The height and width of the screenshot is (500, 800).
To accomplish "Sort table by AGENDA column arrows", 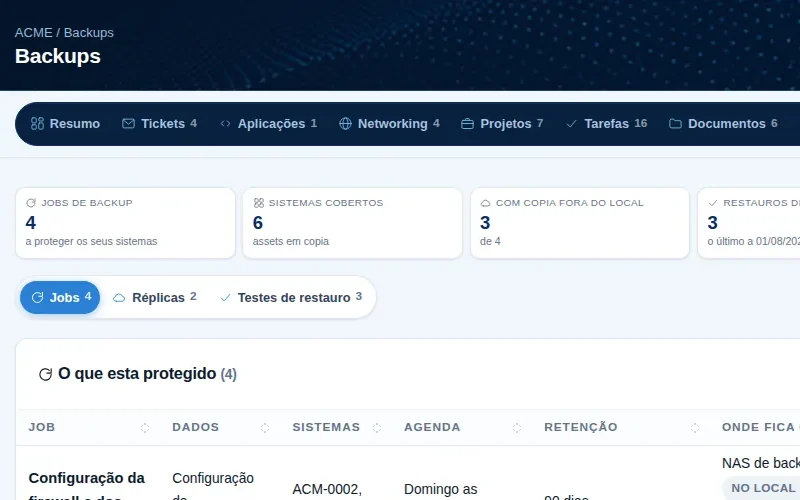I will click(517, 428).
